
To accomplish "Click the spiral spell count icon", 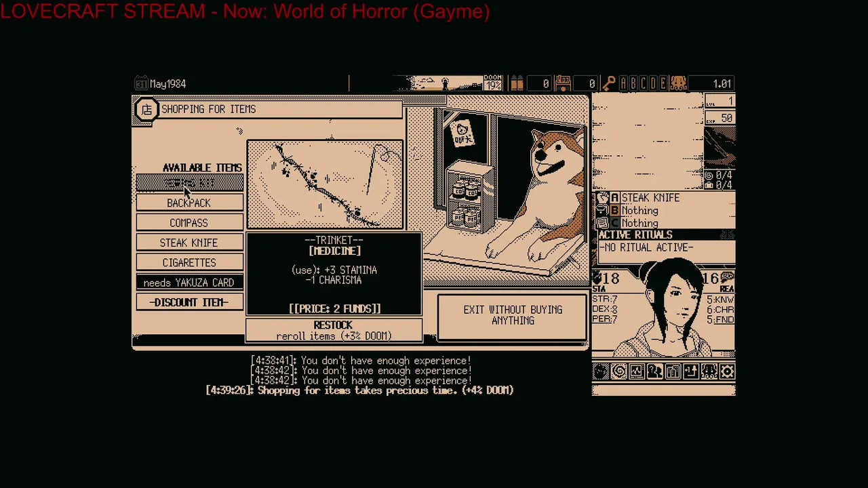I will tap(709, 176).
